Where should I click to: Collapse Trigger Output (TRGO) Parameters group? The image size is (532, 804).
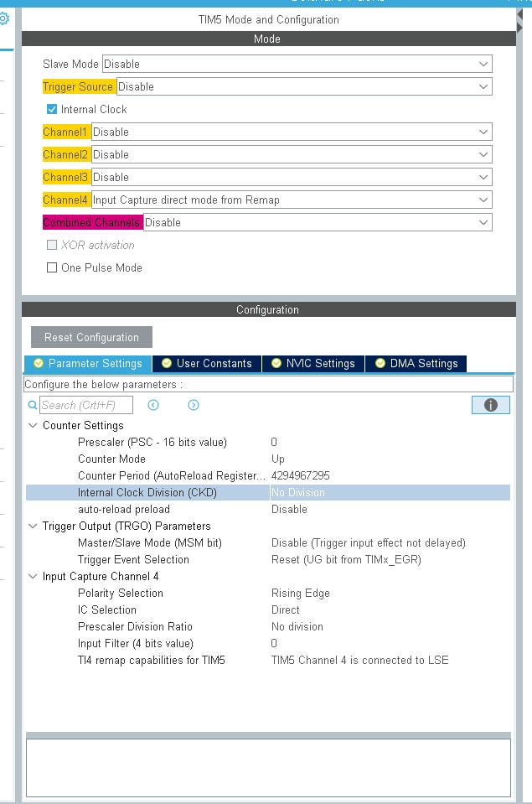tap(33, 526)
